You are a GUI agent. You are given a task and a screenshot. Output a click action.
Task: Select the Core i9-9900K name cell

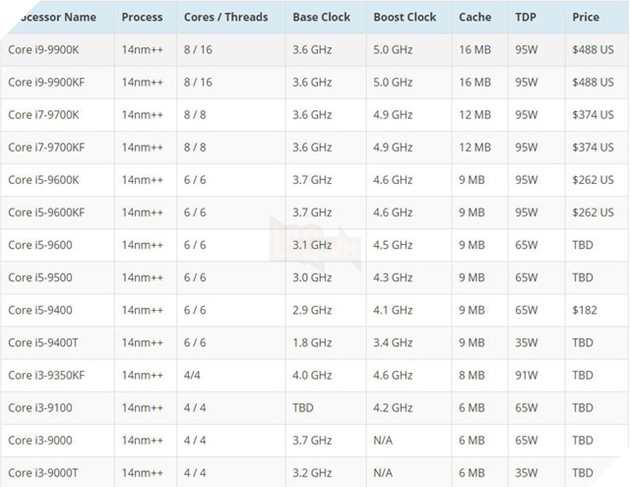(x=43, y=49)
